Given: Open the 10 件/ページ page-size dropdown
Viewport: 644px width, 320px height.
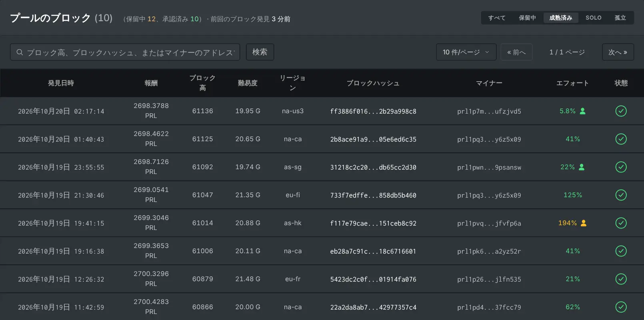Looking at the screenshot, I should (466, 52).
